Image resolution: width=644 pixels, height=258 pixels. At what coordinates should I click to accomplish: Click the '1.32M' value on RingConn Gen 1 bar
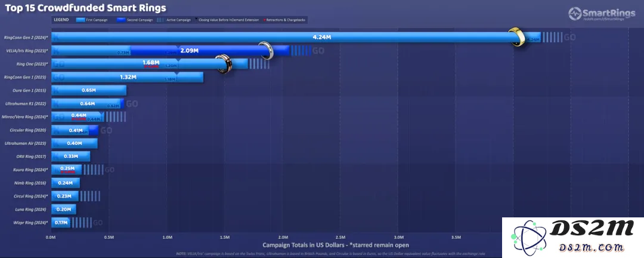click(x=128, y=77)
